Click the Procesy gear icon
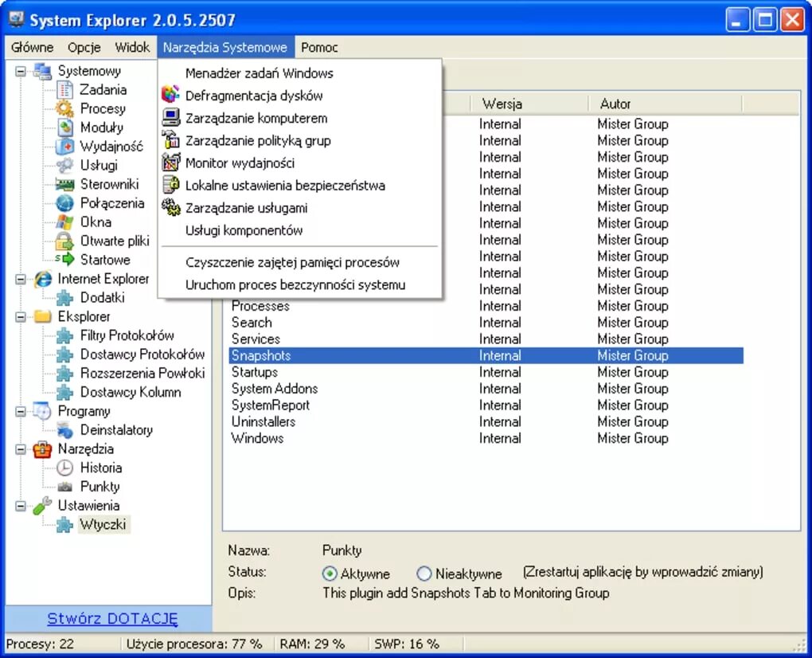812x658 pixels. (x=64, y=109)
